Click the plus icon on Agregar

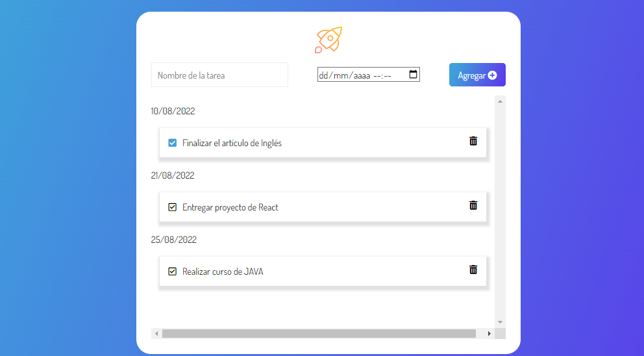point(492,75)
